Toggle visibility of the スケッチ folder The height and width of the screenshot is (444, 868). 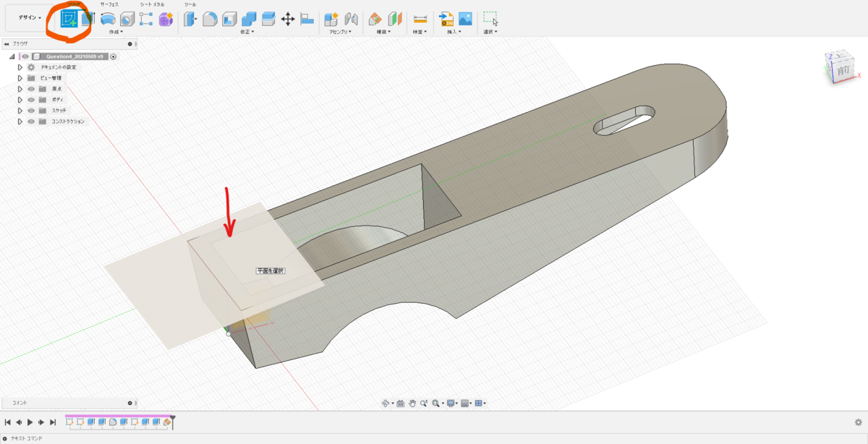tap(31, 110)
